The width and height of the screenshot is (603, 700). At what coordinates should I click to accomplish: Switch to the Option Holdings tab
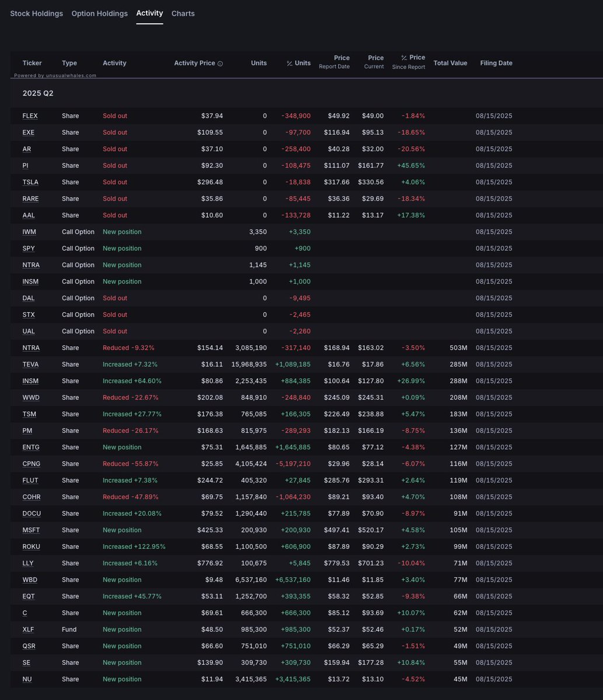(x=99, y=13)
